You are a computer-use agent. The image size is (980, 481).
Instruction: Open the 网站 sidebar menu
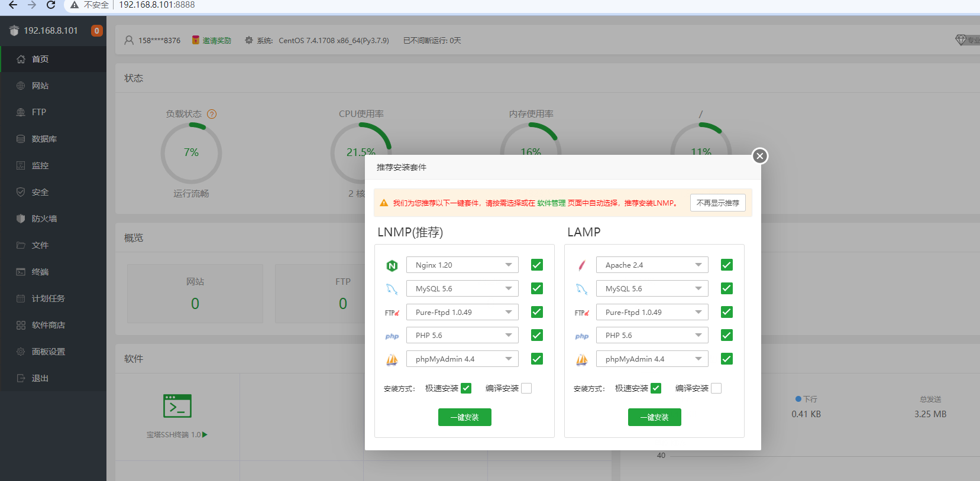tap(53, 86)
